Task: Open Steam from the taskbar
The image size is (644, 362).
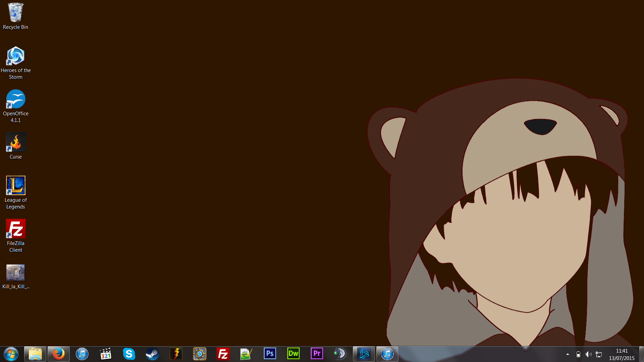Action: pos(153,354)
